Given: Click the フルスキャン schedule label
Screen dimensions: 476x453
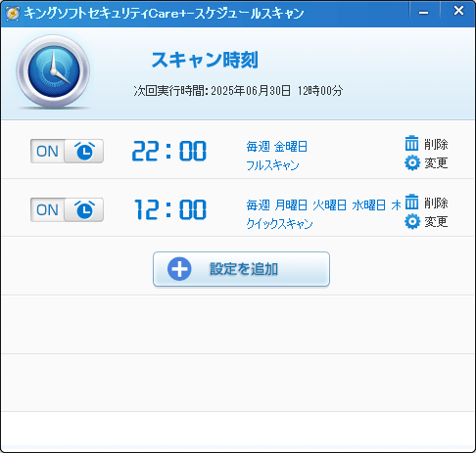Looking at the screenshot, I should coord(272,165).
